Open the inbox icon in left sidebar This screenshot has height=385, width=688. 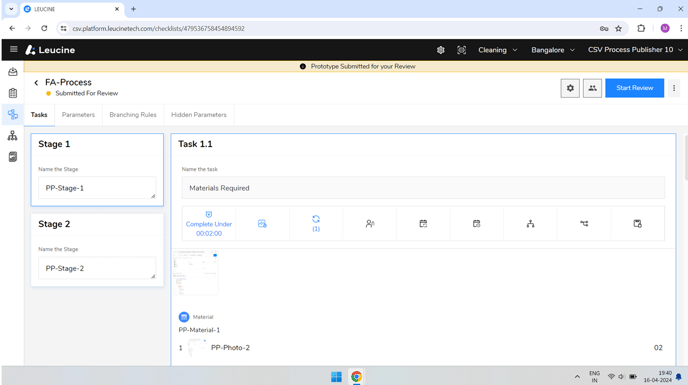13,72
